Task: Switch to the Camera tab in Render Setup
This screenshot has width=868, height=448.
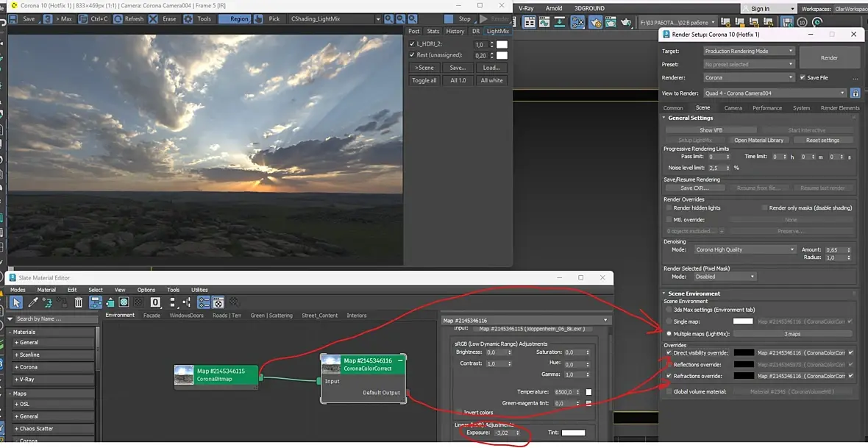Action: (733, 108)
